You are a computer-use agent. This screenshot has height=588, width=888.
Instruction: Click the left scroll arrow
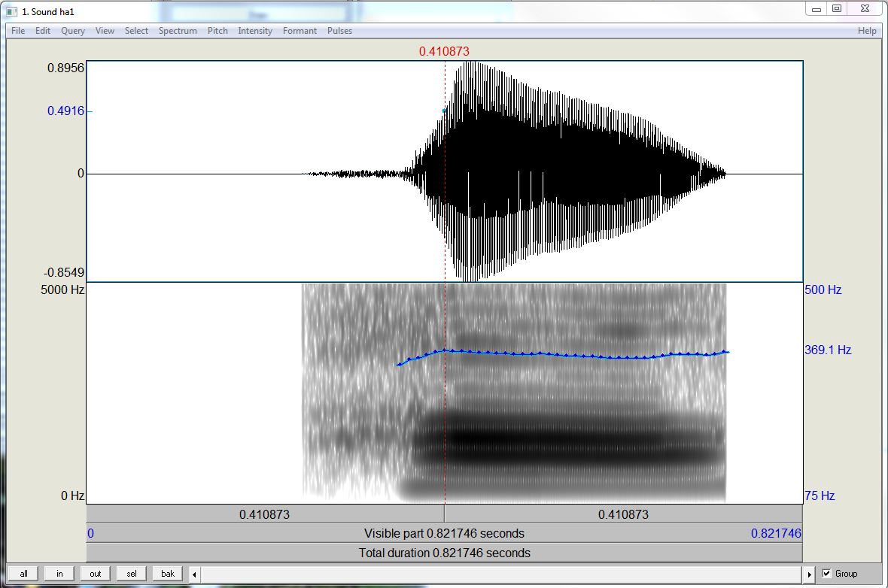point(194,574)
